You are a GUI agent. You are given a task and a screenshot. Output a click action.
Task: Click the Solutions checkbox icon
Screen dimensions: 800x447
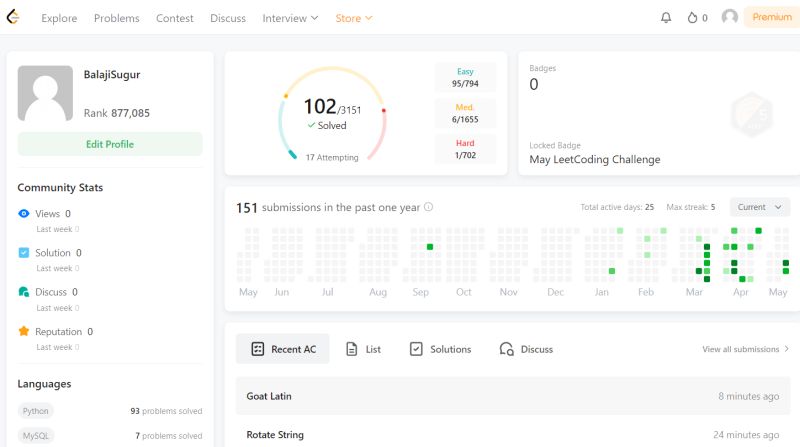tap(416, 349)
